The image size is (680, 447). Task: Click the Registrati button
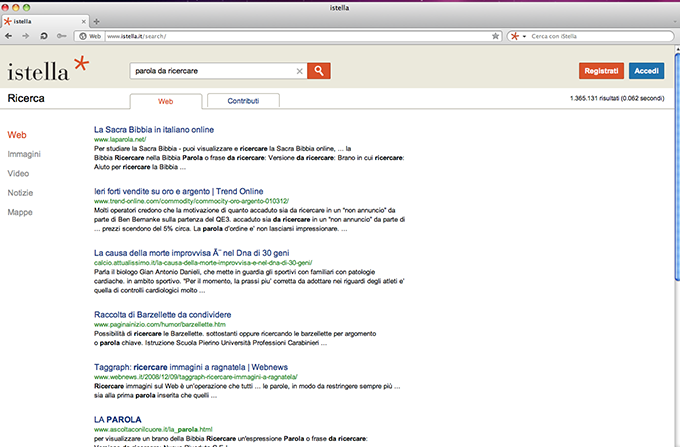tap(601, 71)
